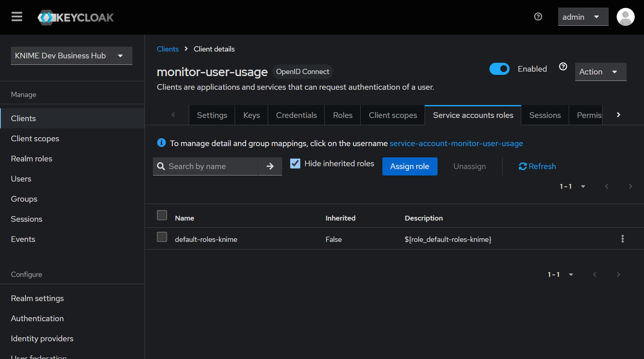Screen dimensions: 644x359
Task: Submit search with the arrow button
Action: [x=270, y=166]
